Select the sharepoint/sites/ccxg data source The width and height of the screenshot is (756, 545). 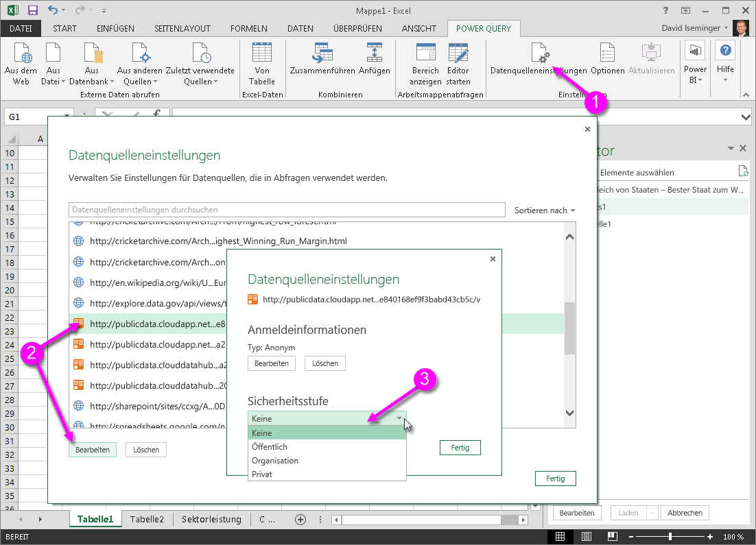pos(148,407)
